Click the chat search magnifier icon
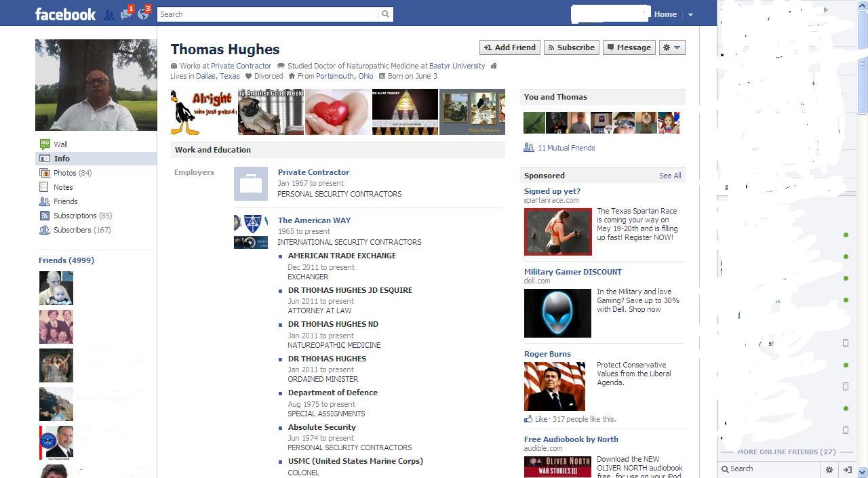This screenshot has height=478, width=868. pos(725,469)
